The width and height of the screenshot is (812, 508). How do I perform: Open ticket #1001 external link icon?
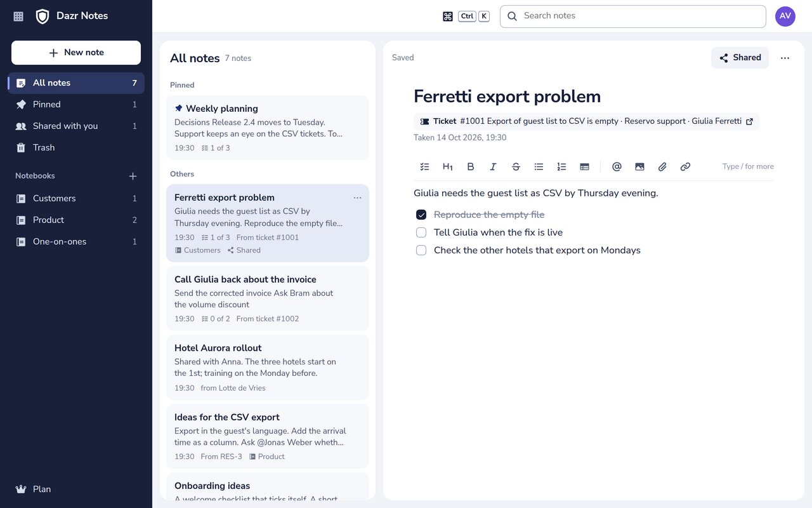(x=749, y=121)
